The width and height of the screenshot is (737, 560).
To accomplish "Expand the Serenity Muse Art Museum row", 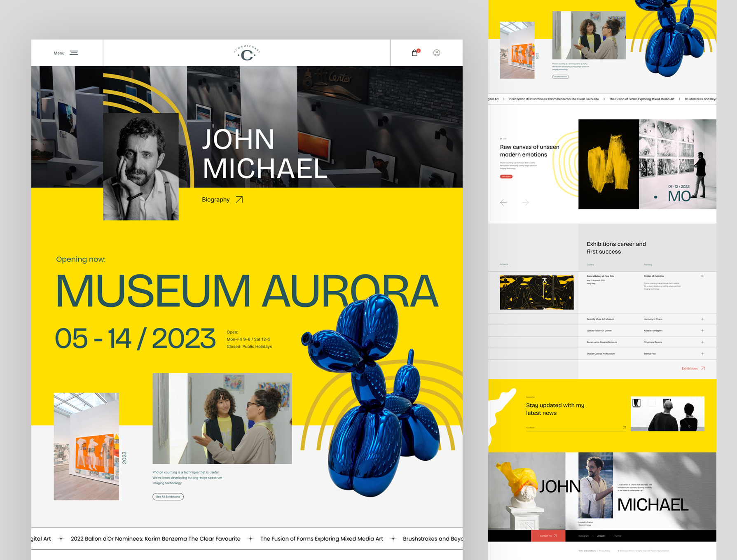I will pos(702,319).
